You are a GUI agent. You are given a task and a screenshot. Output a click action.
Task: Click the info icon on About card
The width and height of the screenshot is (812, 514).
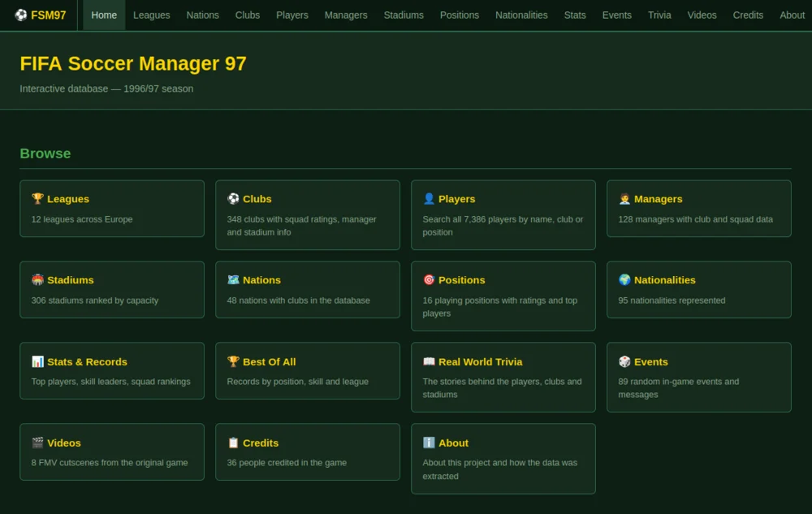[429, 443]
